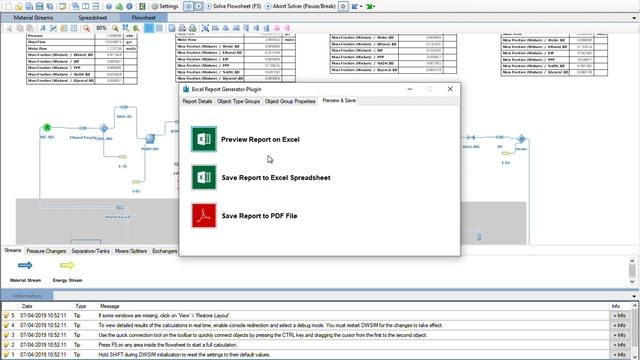Image resolution: width=640 pixels, height=360 pixels.
Task: Toggle the second solver state button before Solve Flowsheet
Action: coord(198,6)
